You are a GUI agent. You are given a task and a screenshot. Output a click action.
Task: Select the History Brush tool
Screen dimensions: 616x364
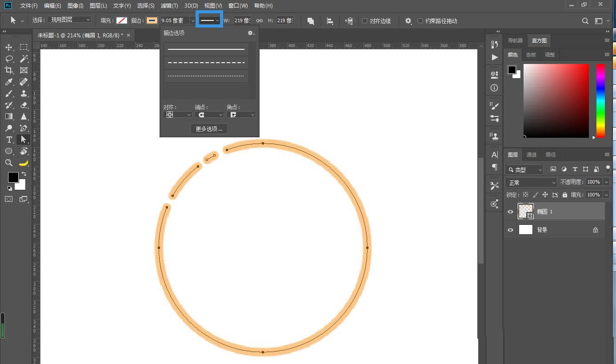pyautogui.click(x=9, y=105)
